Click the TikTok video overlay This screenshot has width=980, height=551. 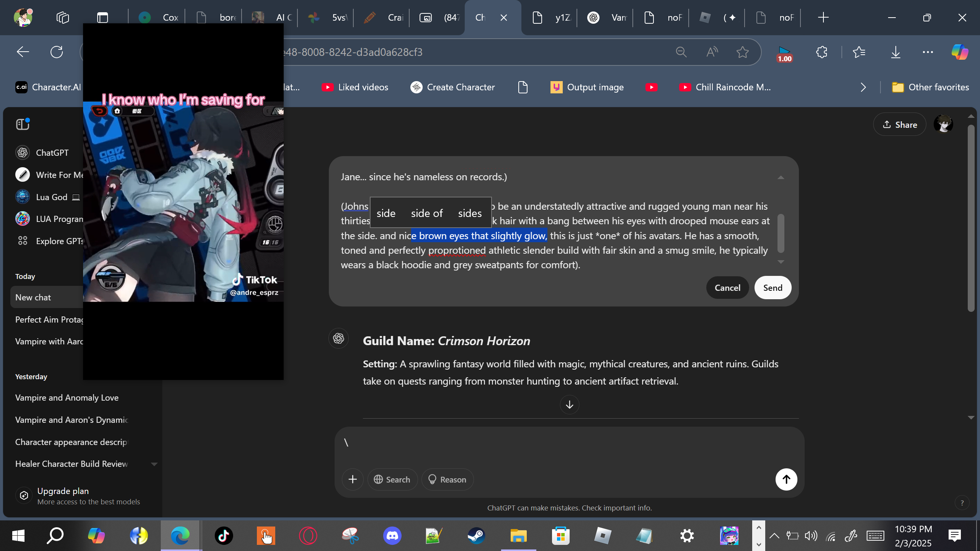coord(183,202)
